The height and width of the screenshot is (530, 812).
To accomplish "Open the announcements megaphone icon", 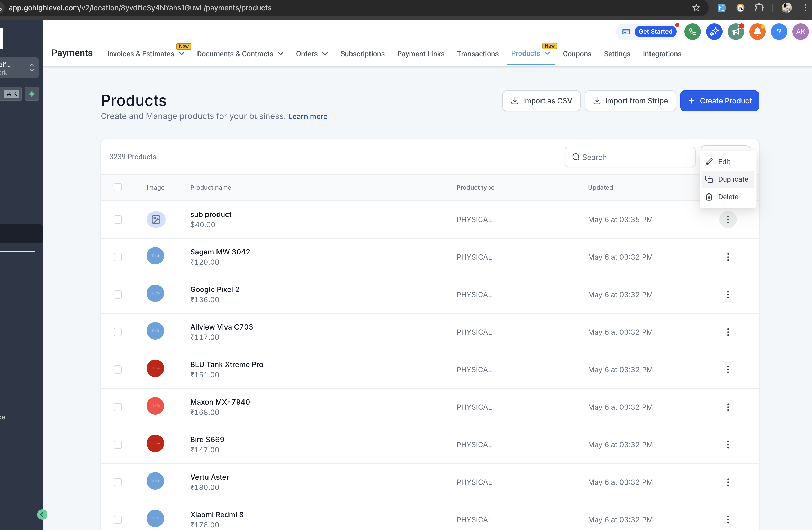I will (736, 32).
